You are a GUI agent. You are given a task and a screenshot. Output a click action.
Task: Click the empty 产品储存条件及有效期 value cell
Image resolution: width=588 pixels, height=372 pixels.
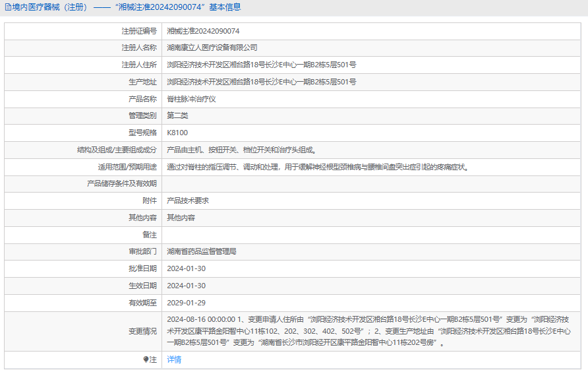[x=371, y=184]
